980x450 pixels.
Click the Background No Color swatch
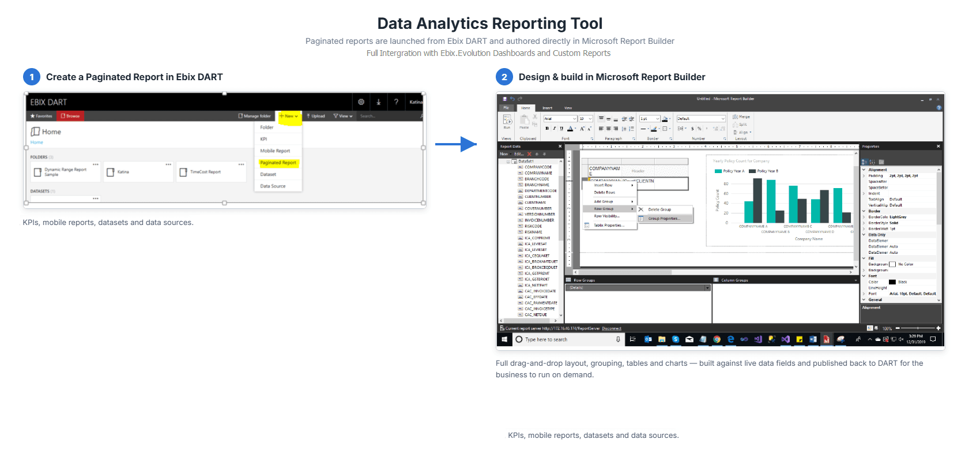pos(892,264)
